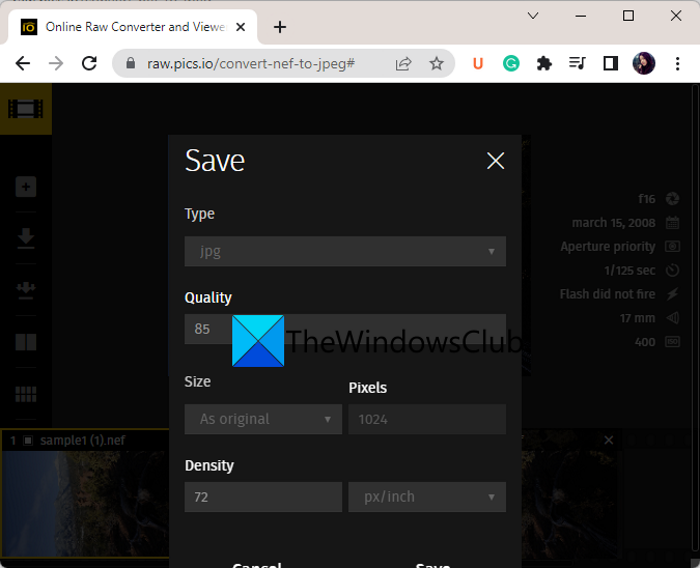The width and height of the screenshot is (700, 568).
Task: Toggle the checkbox on sample1 (1).nef thumbnail
Action: [x=28, y=440]
